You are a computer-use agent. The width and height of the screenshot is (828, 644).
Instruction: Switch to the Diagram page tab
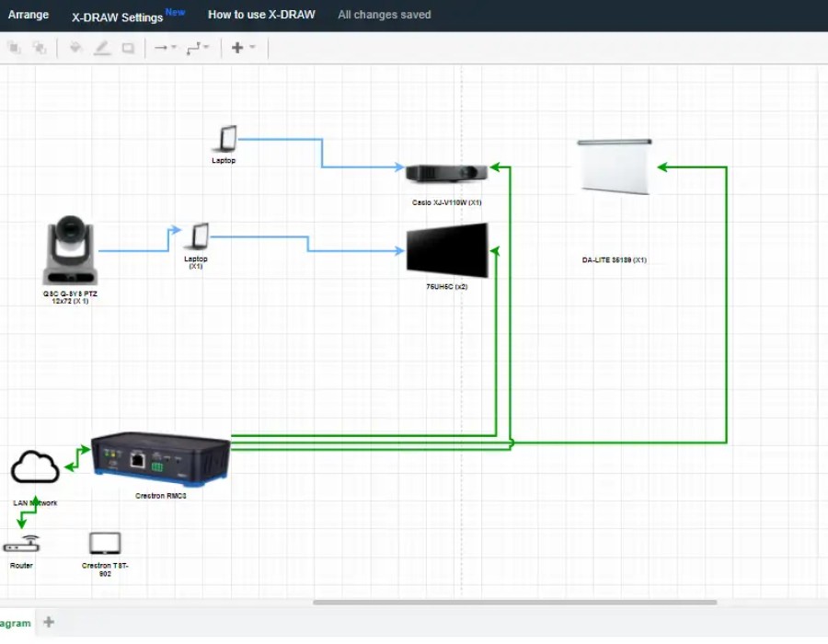pyautogui.click(x=15, y=624)
